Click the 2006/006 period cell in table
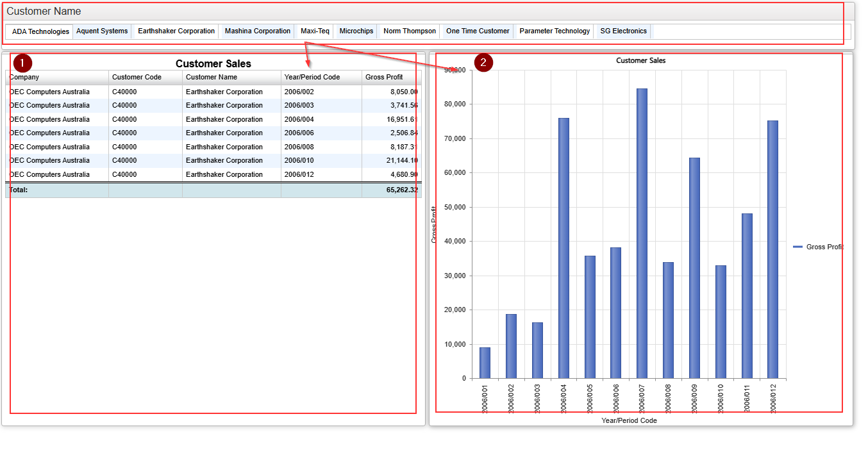The height and width of the screenshot is (455, 868). tap(321, 133)
